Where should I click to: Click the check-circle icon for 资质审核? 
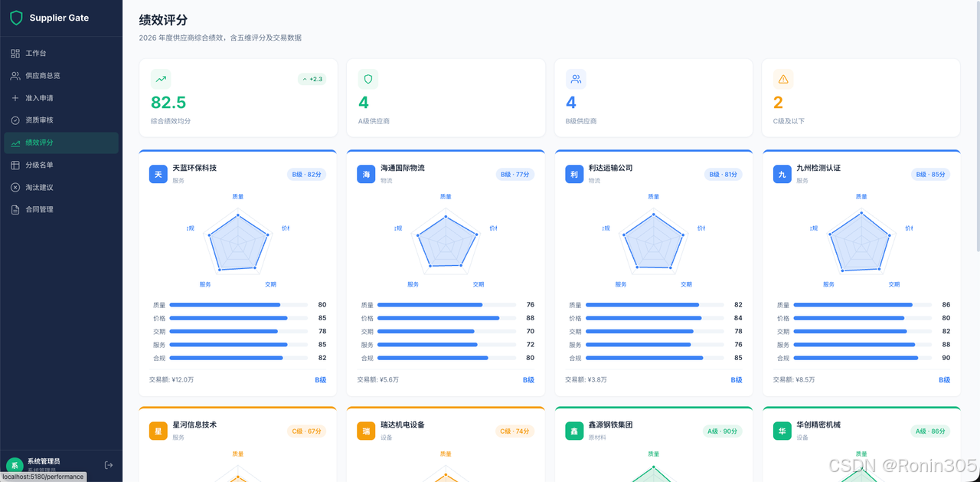coord(15,120)
